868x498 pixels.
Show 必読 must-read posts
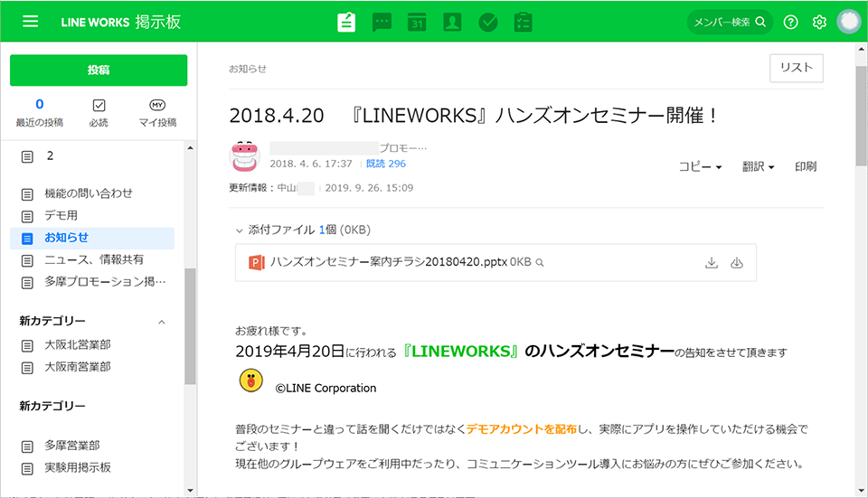[99, 113]
